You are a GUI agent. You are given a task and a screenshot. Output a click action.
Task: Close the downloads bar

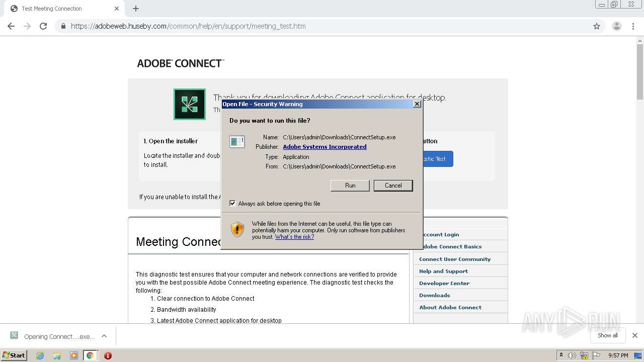click(635, 335)
